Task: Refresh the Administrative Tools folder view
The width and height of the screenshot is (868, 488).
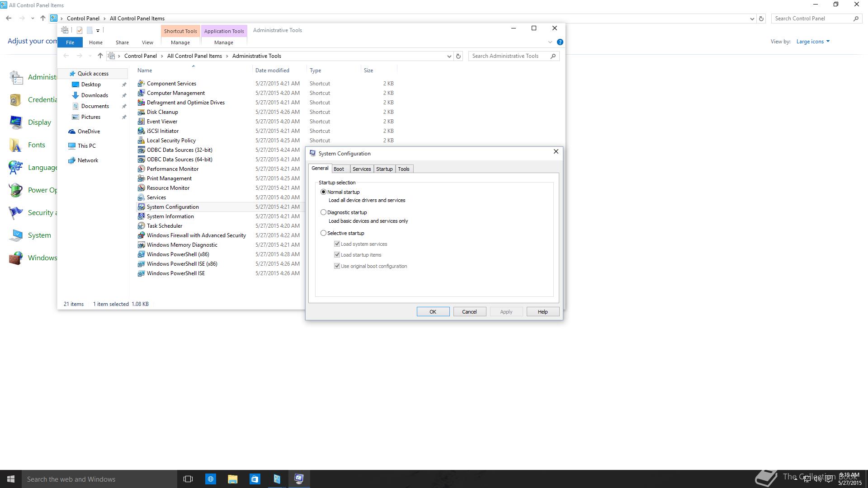Action: pos(458,56)
